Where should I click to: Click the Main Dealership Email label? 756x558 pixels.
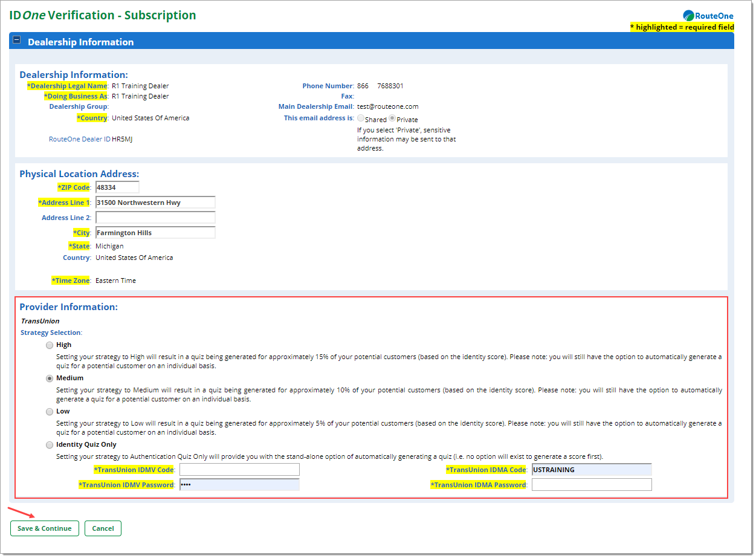point(317,106)
